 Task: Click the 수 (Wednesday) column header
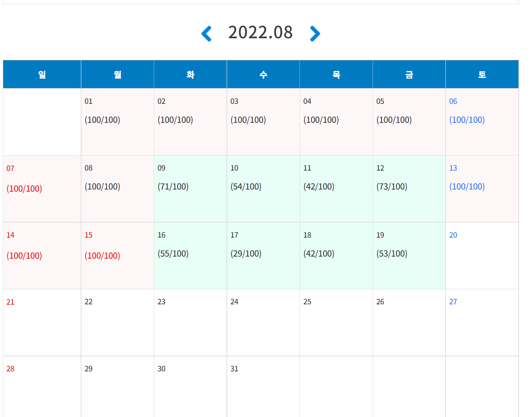pyautogui.click(x=263, y=74)
